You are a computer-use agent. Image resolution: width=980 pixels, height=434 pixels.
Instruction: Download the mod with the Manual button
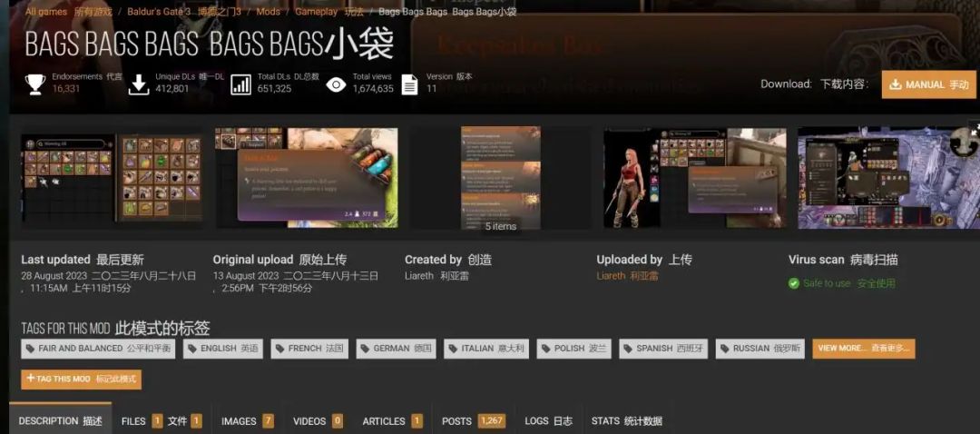tap(928, 84)
